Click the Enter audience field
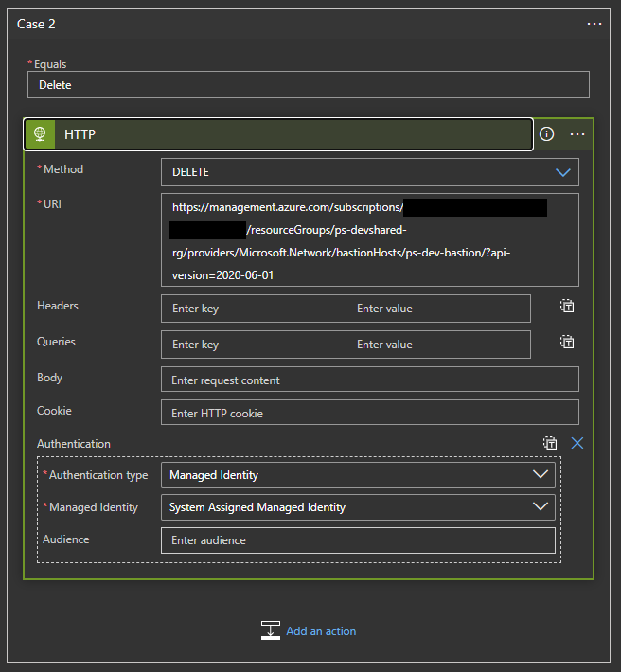This screenshot has height=672, width=621. pyautogui.click(x=358, y=540)
